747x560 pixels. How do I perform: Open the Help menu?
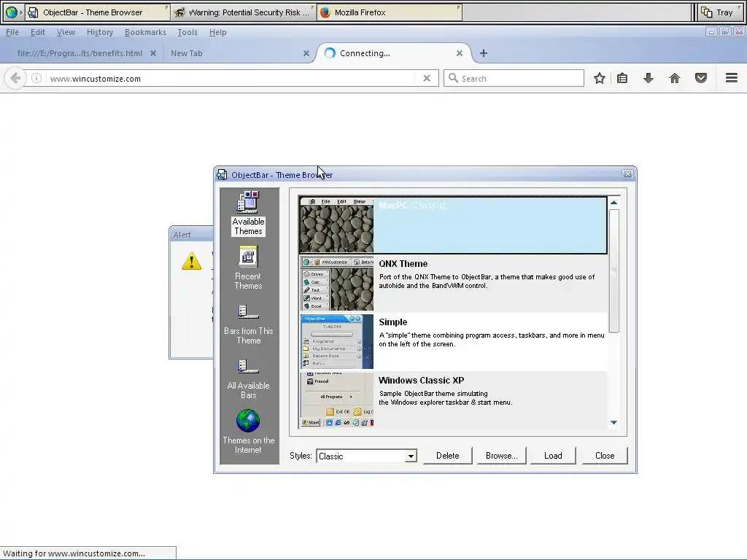point(217,32)
